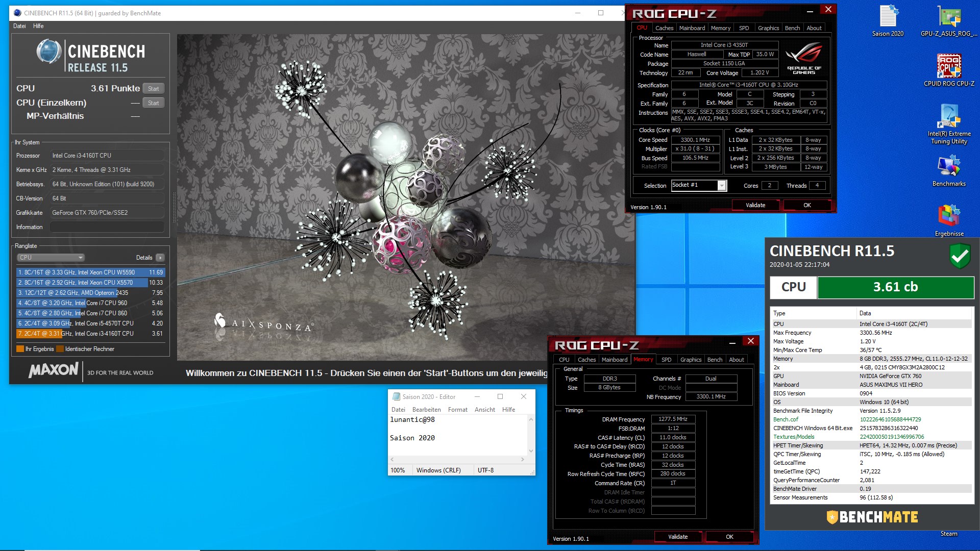
Task: Click the Cinebench title bar app icon
Action: point(17,13)
